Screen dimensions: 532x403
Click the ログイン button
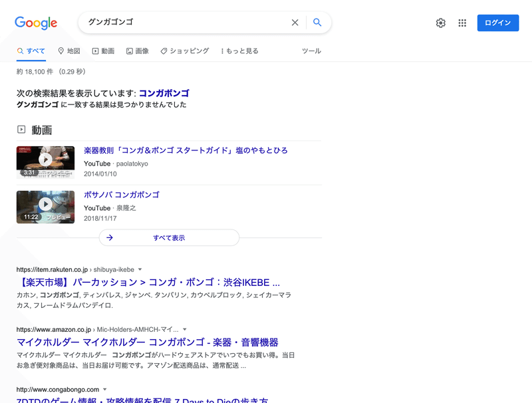497,23
